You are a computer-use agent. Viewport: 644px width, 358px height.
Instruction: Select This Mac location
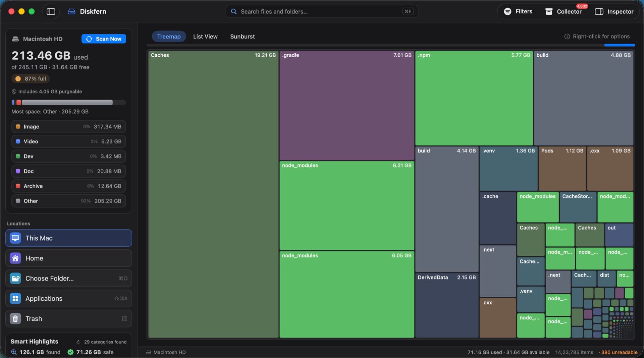[x=69, y=238]
